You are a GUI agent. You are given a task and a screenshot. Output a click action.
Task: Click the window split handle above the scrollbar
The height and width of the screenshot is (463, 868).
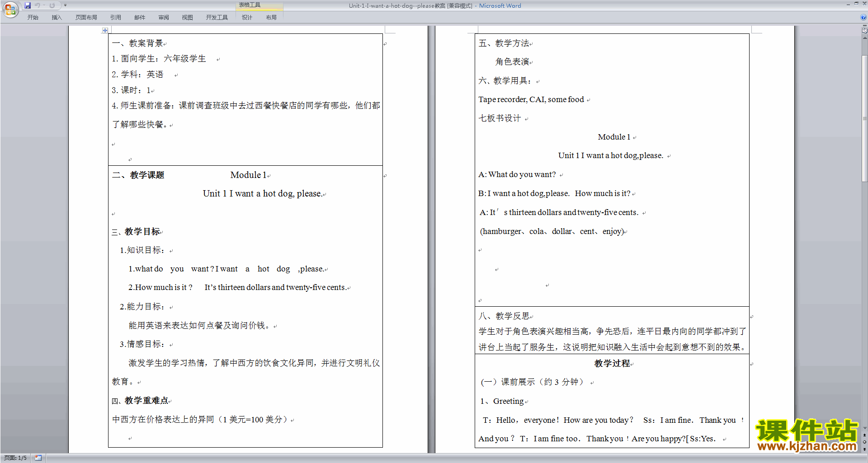click(x=864, y=26)
